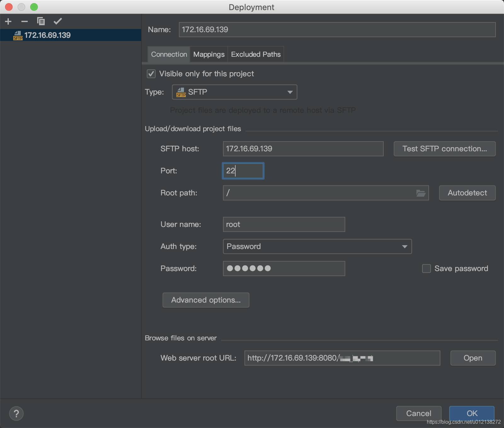Switch to the Connection tab
The height and width of the screenshot is (428, 504).
point(169,54)
